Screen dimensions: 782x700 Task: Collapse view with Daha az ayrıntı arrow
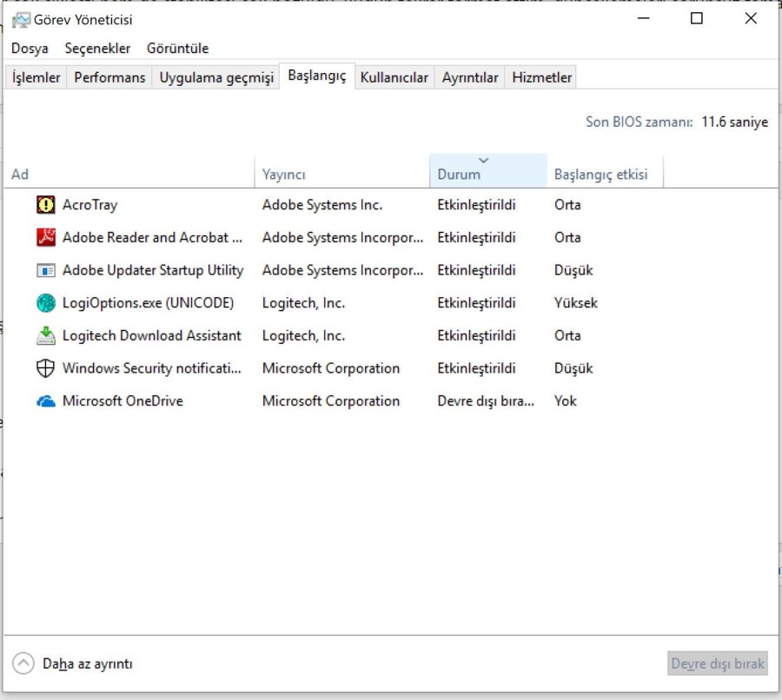23,664
